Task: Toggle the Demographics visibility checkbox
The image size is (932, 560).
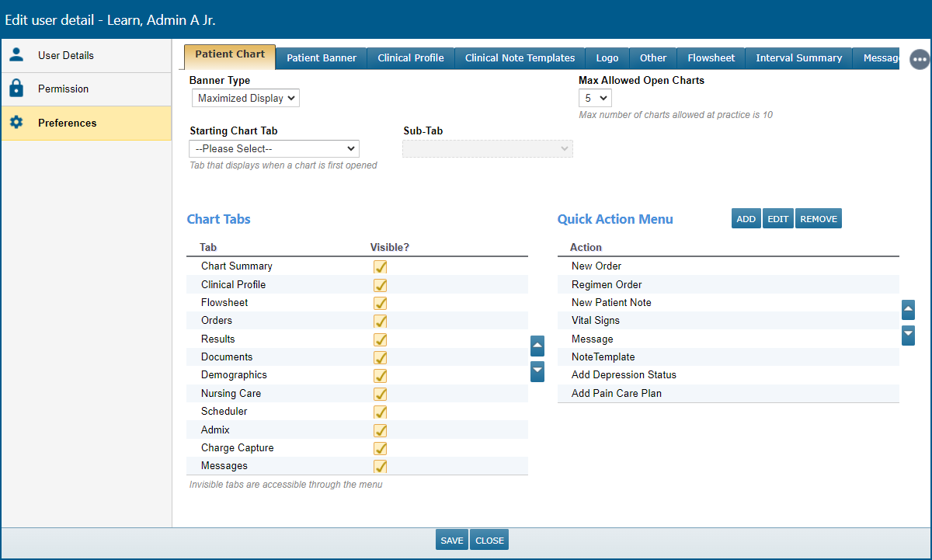Action: click(380, 376)
